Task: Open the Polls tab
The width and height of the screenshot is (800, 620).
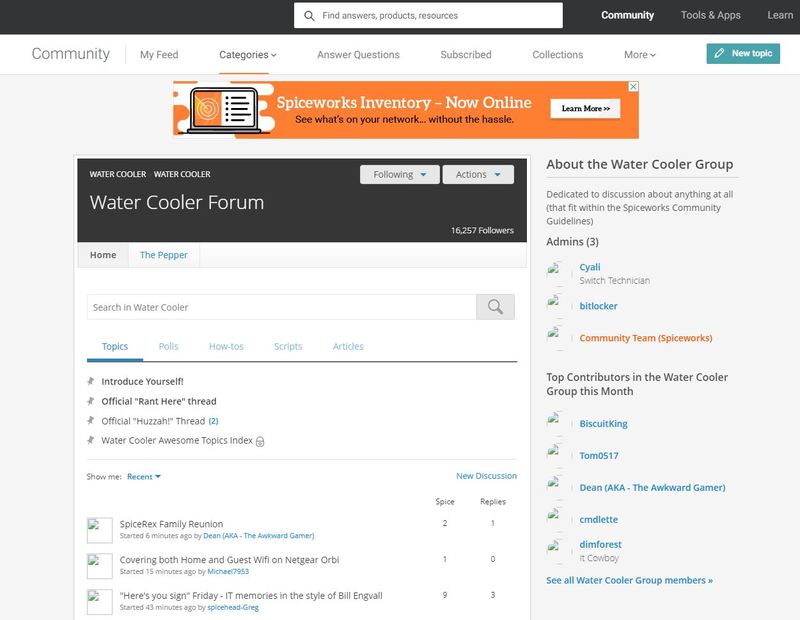Action: click(x=167, y=346)
